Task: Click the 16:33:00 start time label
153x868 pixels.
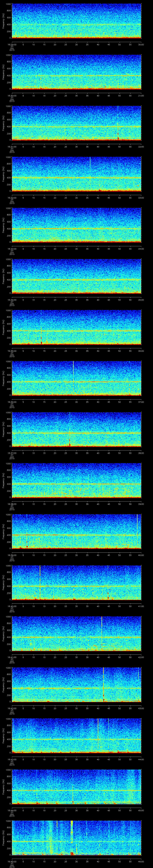Action: [12, 249]
